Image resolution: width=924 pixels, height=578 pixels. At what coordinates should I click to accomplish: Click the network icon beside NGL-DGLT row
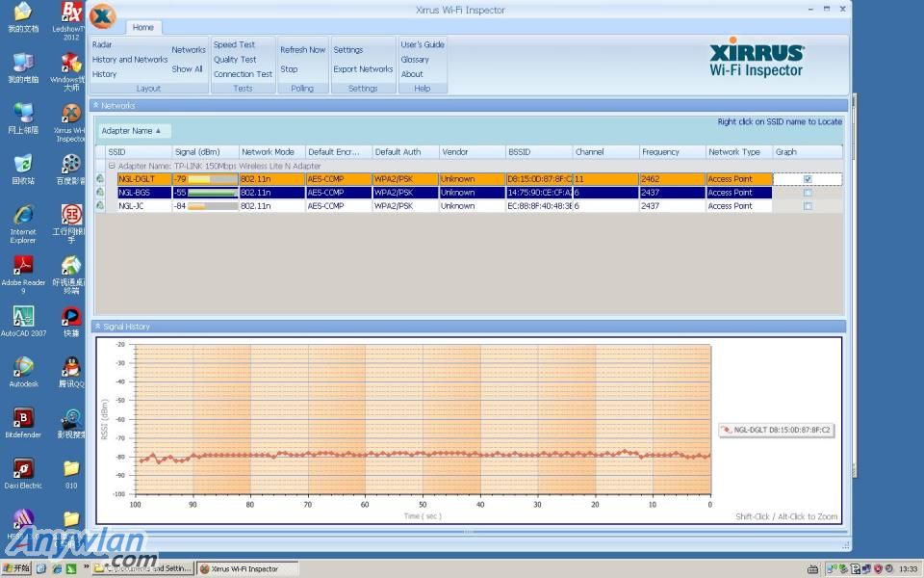pos(100,179)
